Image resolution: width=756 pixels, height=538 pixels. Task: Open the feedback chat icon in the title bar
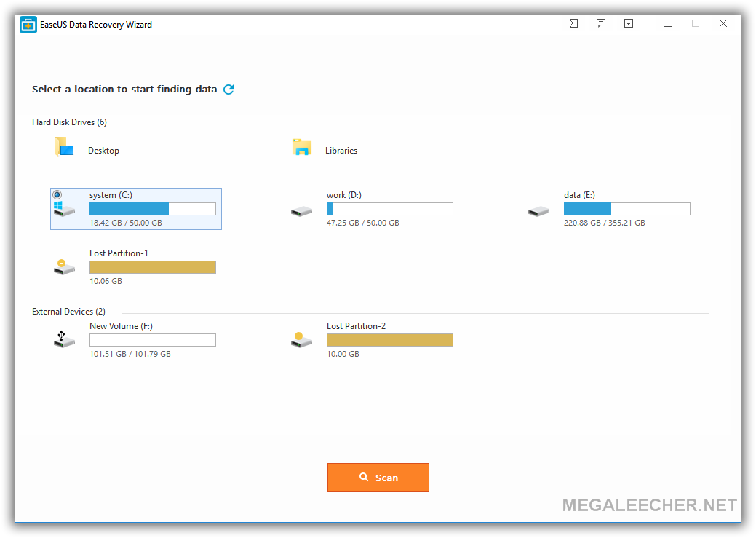[601, 23]
